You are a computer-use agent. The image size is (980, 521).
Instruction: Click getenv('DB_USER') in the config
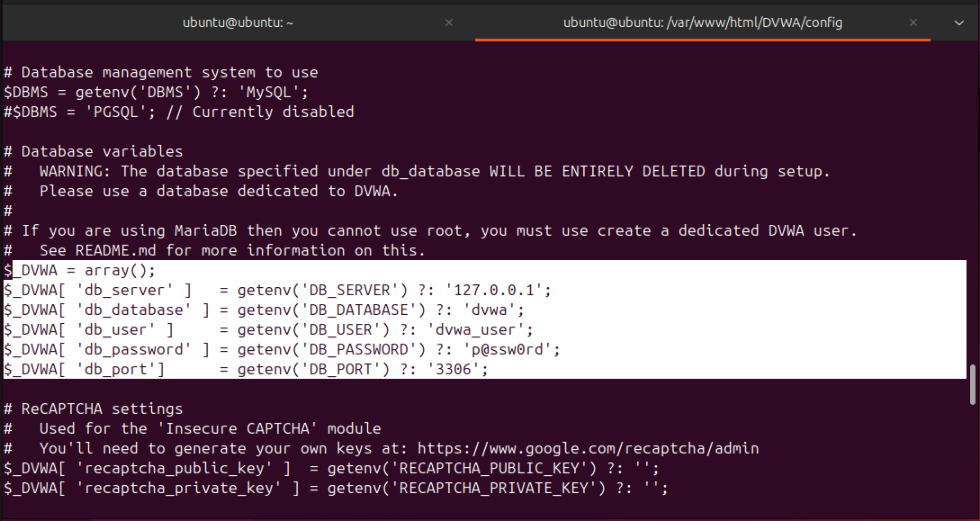click(313, 330)
